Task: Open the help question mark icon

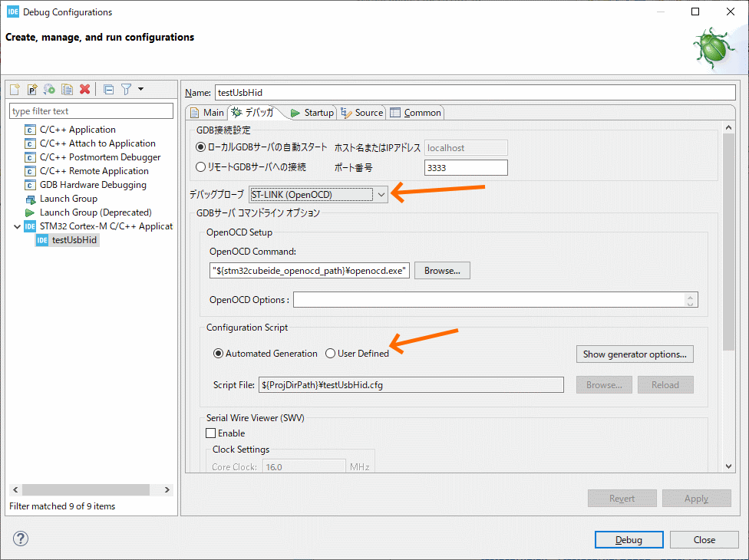Action: [x=21, y=539]
